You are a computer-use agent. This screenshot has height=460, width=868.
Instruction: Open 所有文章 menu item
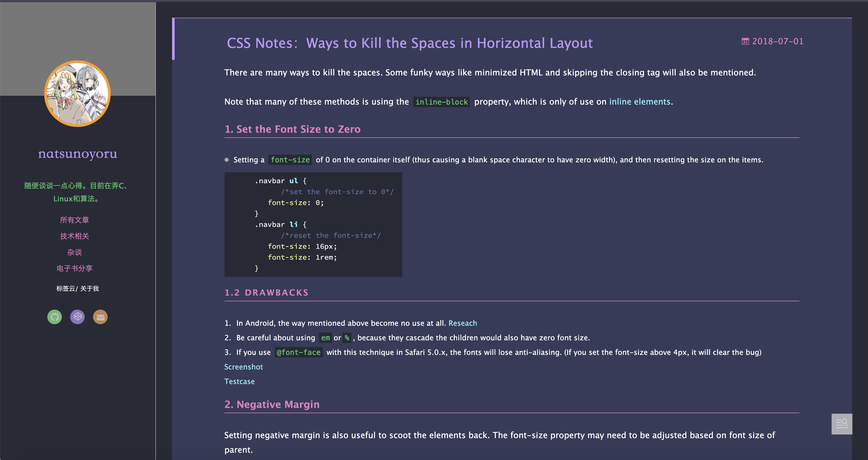75,220
